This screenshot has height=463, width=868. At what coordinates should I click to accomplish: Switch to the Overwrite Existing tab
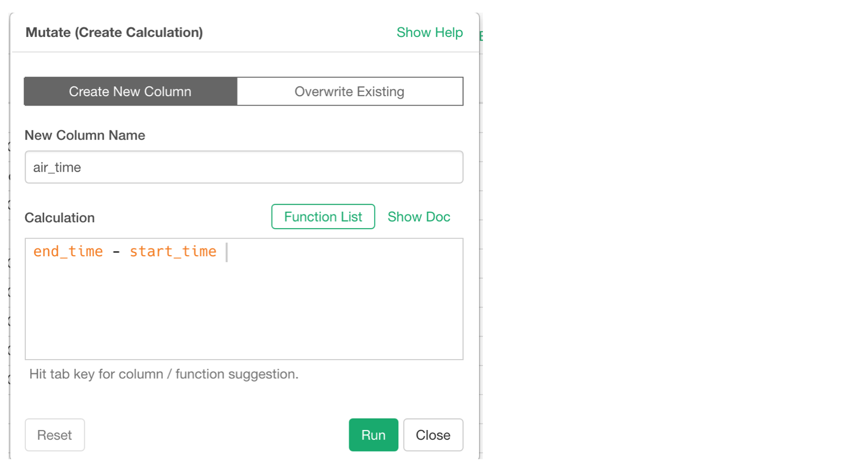[x=349, y=91]
